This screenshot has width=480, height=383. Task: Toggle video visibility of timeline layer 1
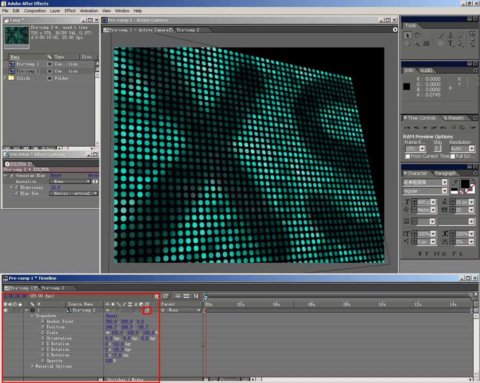click(5, 310)
